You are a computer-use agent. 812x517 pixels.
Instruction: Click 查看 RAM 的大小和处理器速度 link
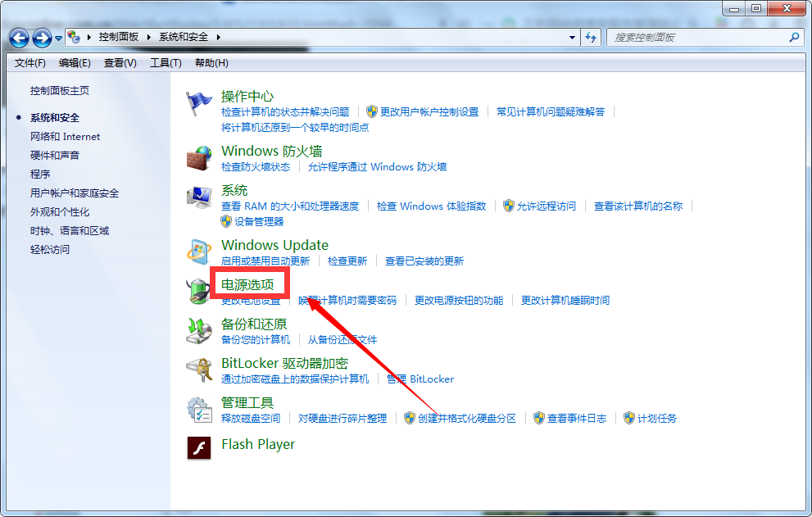click(290, 206)
